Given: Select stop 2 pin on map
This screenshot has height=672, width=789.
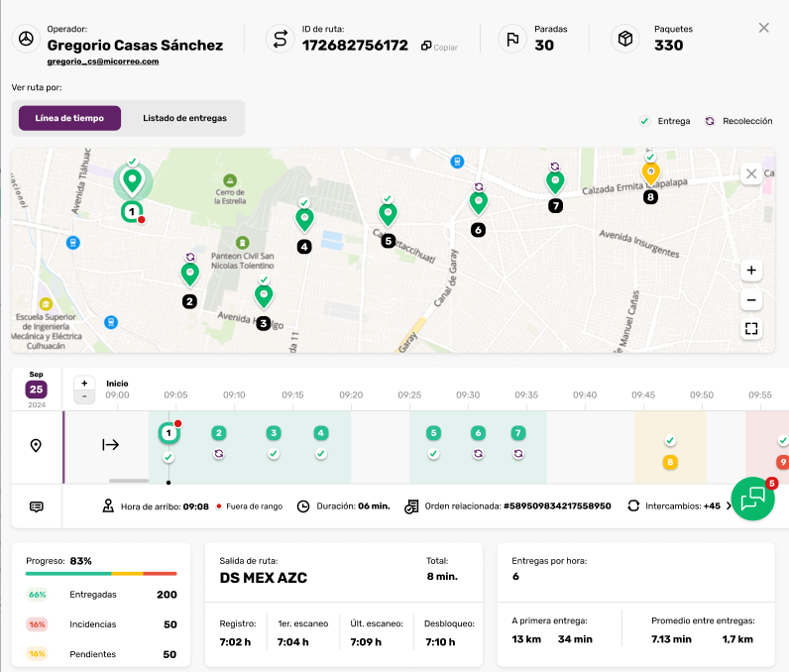Looking at the screenshot, I should (x=189, y=276).
